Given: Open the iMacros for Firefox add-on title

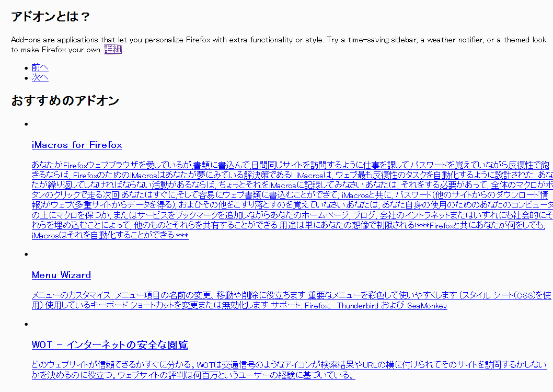Looking at the screenshot, I should click(77, 145).
